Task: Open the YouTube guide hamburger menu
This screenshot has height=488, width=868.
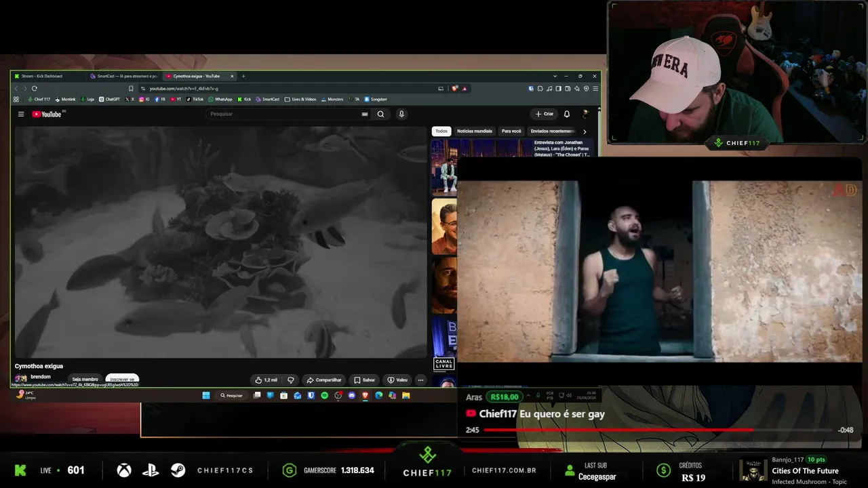Action: point(21,114)
